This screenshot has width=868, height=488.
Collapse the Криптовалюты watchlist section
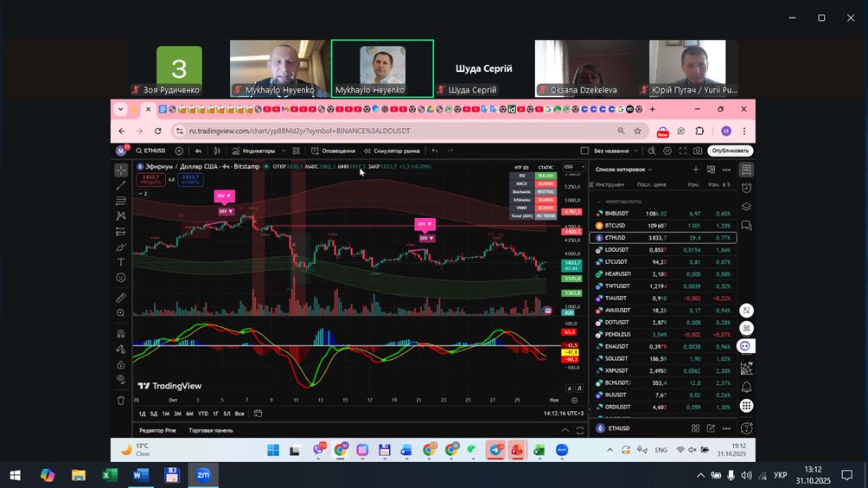point(598,202)
